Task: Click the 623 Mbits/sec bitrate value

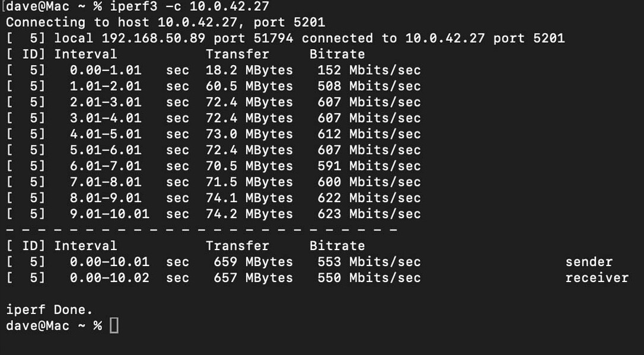Action: tap(369, 215)
